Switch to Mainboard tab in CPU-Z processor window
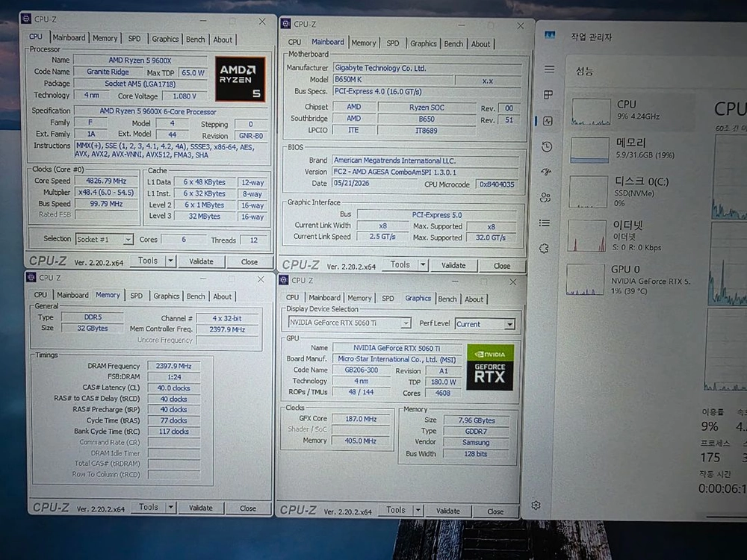747x560 pixels. 69,37
